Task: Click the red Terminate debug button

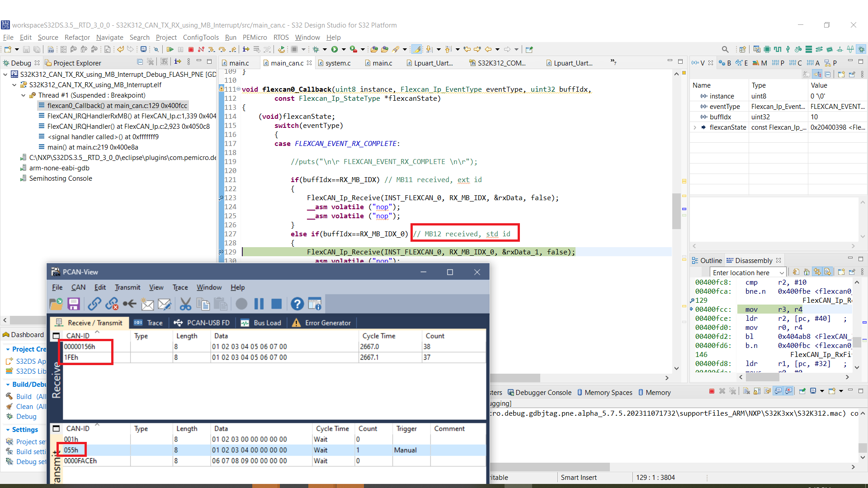Action: click(191, 49)
